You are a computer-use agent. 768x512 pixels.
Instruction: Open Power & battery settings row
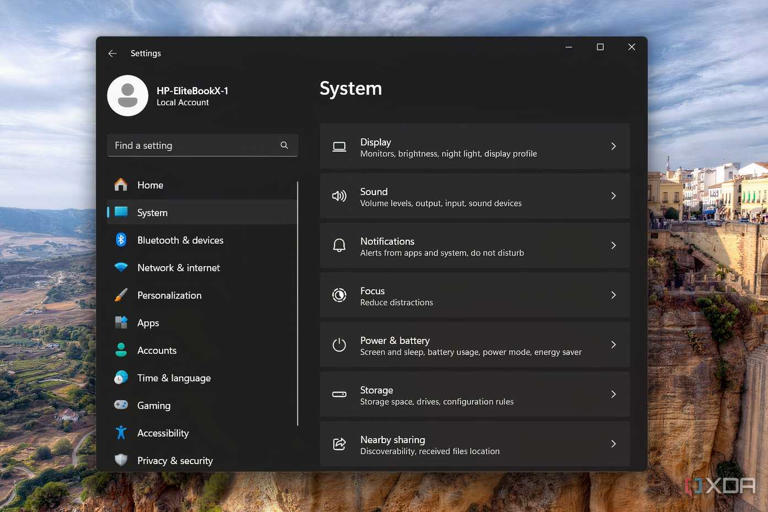click(x=475, y=344)
